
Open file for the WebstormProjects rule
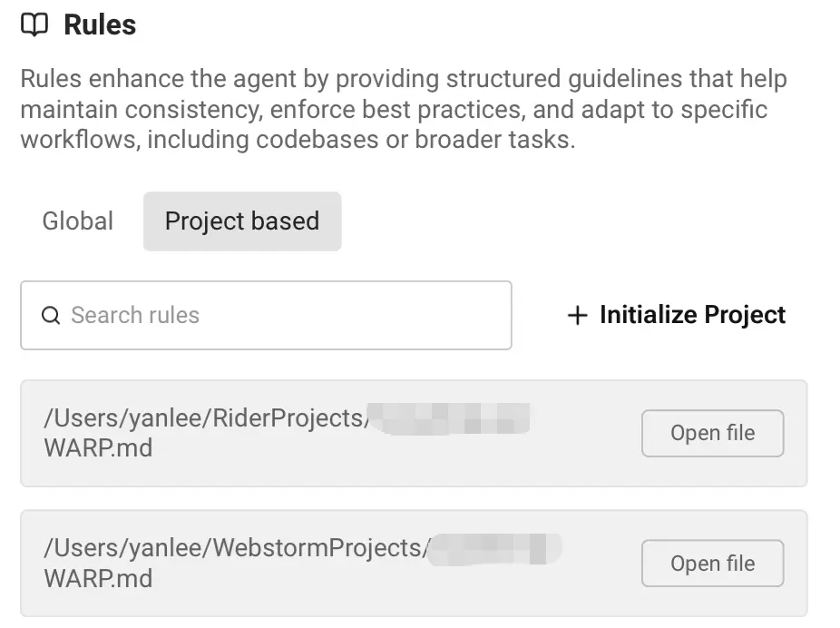click(x=712, y=564)
